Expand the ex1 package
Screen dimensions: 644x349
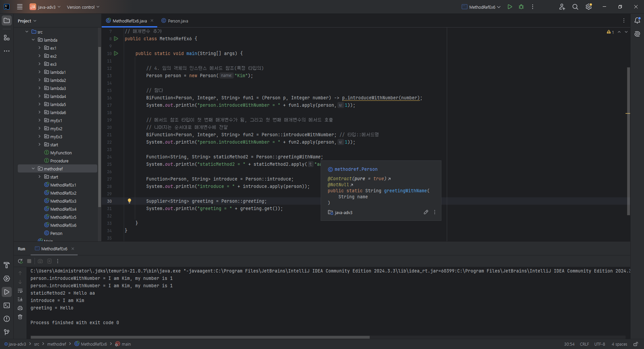tap(40, 48)
